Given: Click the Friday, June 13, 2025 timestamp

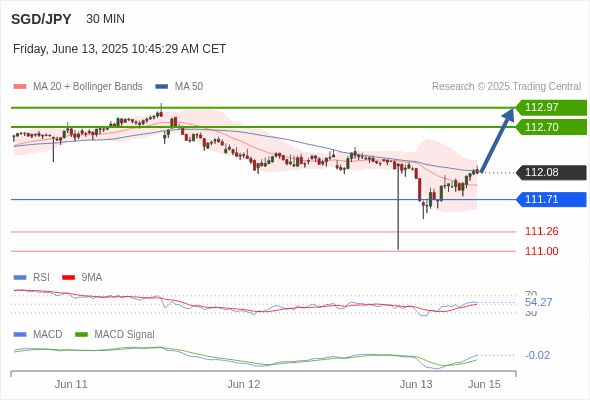Looking at the screenshot, I should coord(119,49).
